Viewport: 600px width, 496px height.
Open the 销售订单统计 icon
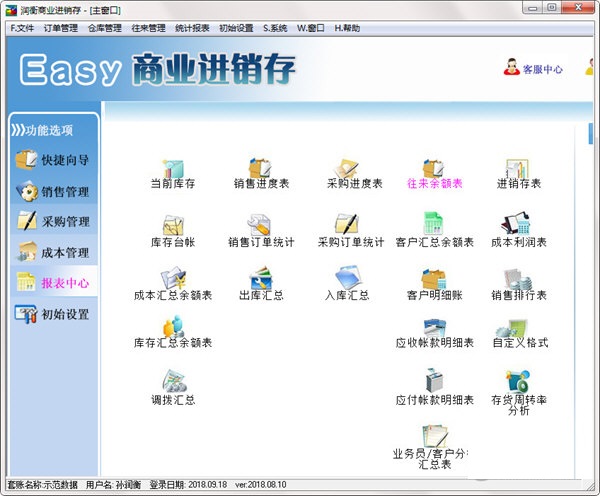(x=261, y=231)
